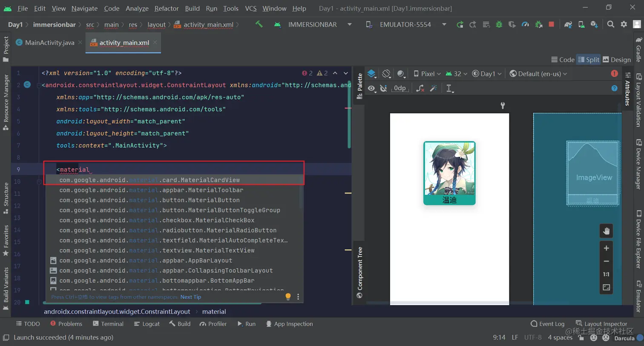This screenshot has height=346, width=644.
Task: Click the blue help question icon
Action: [x=614, y=88]
